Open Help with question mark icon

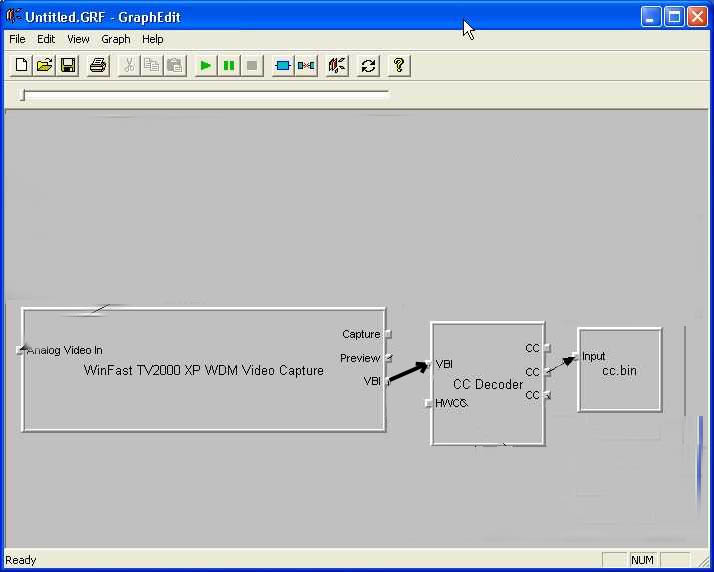tap(399, 66)
